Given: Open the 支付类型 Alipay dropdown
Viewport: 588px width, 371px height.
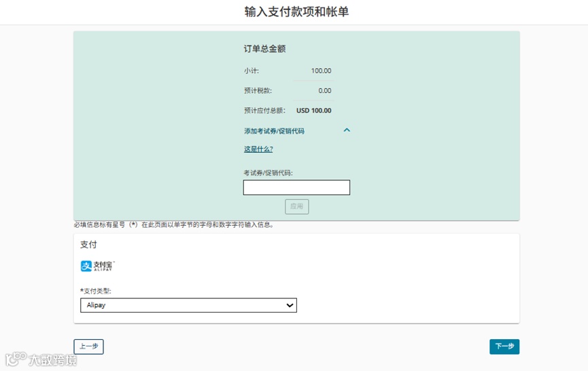Looking at the screenshot, I should 188,305.
